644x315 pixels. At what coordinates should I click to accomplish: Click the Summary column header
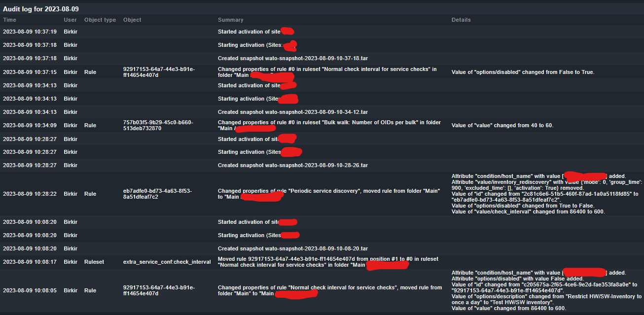click(x=230, y=20)
